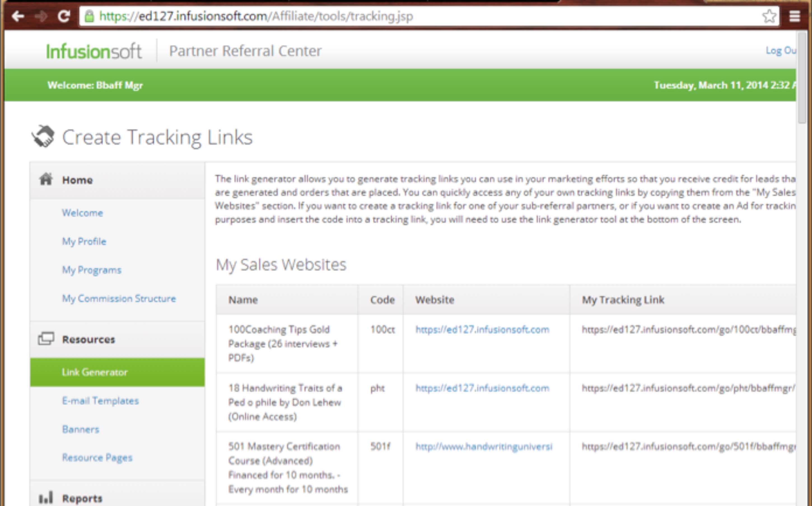Image resolution: width=812 pixels, height=506 pixels.
Task: Open the Chrome hamburger menu
Action: click(x=795, y=16)
